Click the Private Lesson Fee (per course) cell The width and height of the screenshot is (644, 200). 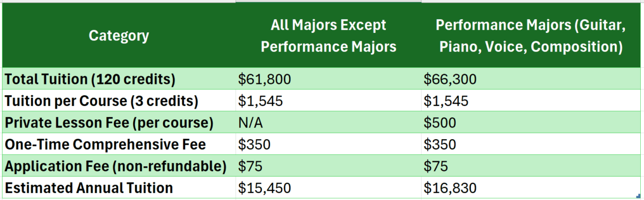(x=119, y=123)
